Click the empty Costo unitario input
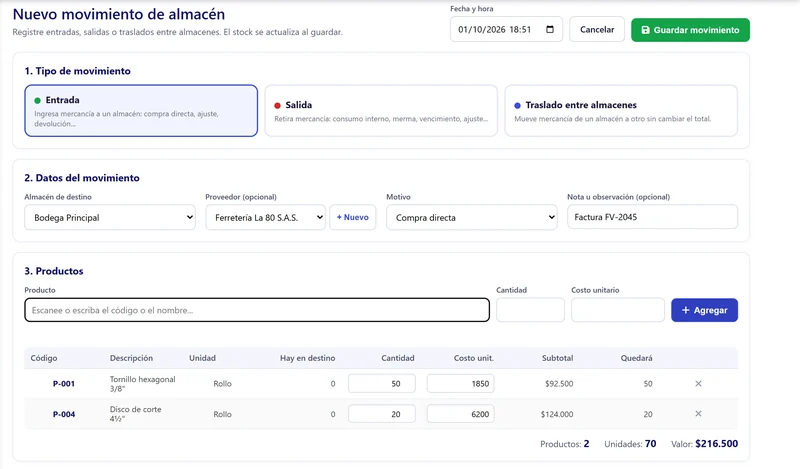 617,310
